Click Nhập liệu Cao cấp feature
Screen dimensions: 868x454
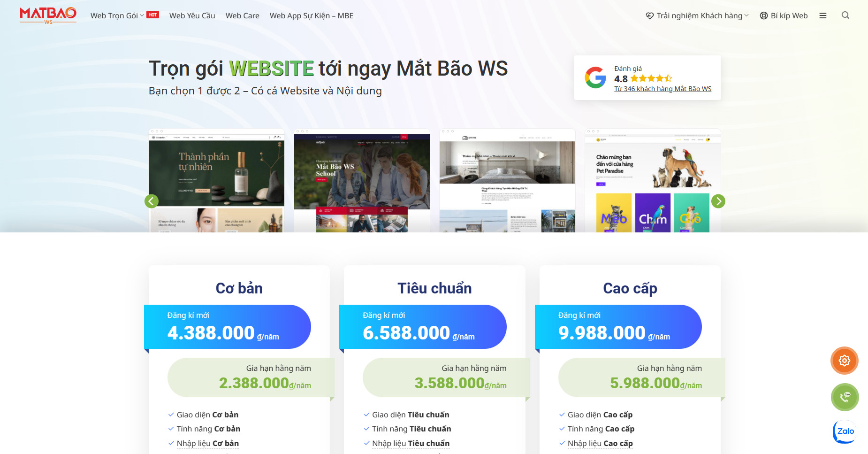(600, 443)
